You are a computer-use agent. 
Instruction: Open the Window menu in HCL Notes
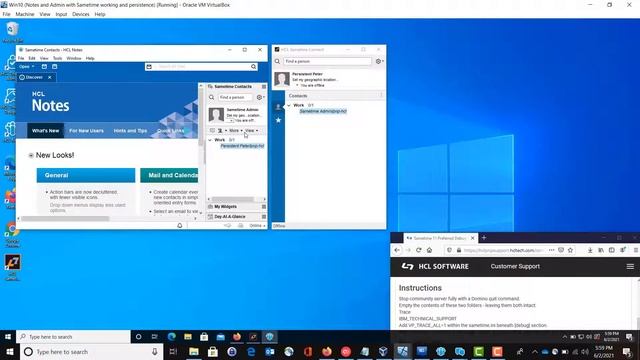[x=74, y=58]
